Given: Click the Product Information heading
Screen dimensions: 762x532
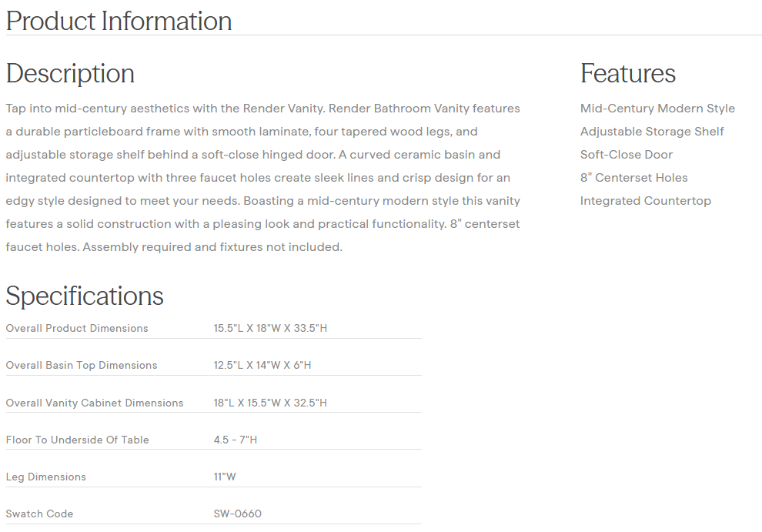Looking at the screenshot, I should pyautogui.click(x=119, y=21).
